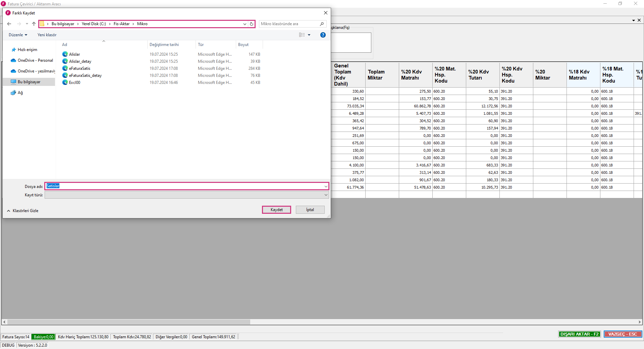Viewport: 644px width, 349px height.
Task: Click the search magnifier icon
Action: click(x=322, y=24)
